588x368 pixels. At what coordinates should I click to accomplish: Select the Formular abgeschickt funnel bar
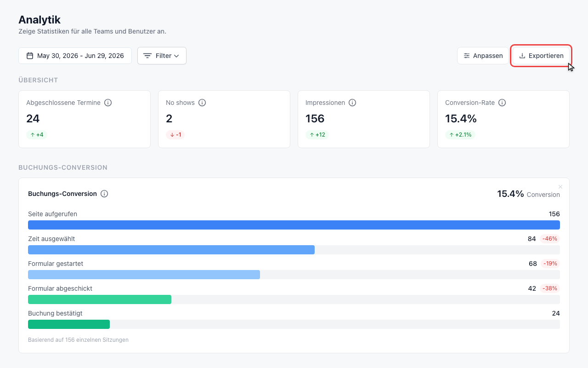(x=100, y=299)
